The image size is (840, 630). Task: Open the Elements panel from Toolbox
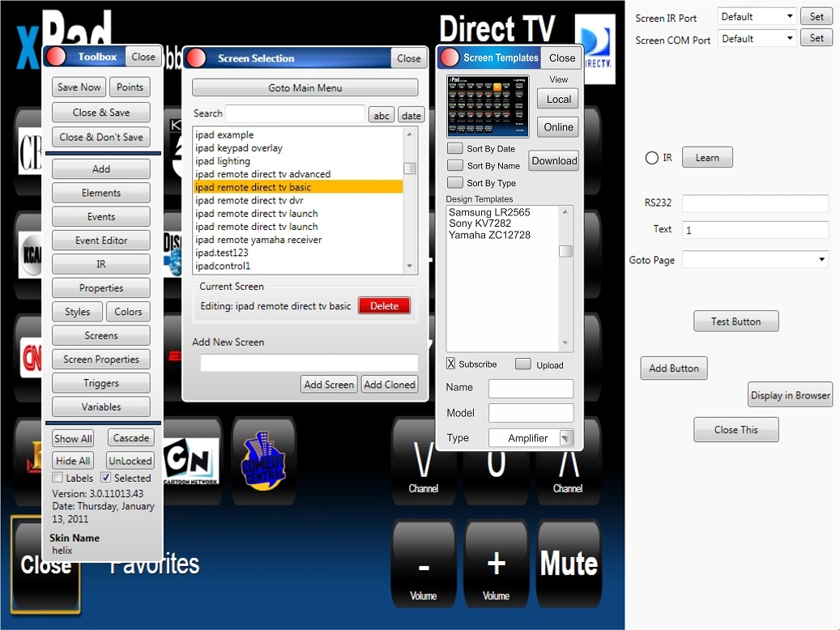pyautogui.click(x=101, y=193)
